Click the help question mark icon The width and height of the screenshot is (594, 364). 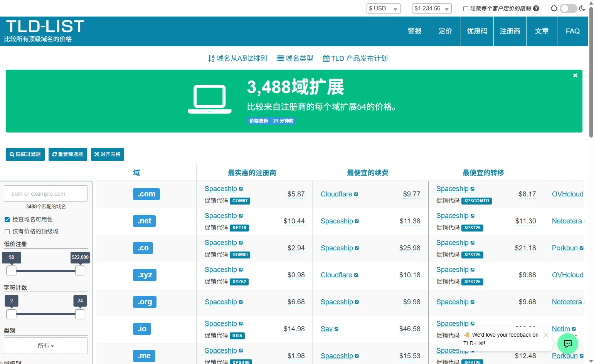(x=536, y=8)
